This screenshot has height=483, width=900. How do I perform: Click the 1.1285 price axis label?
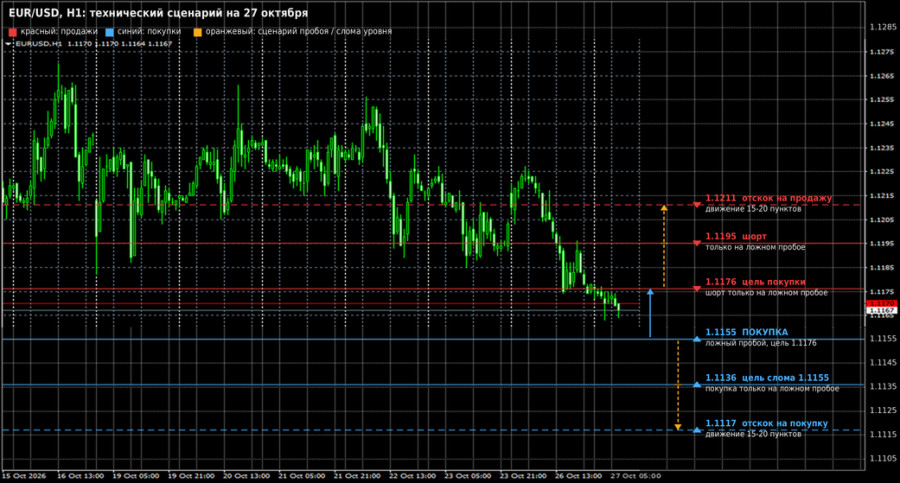coord(882,27)
